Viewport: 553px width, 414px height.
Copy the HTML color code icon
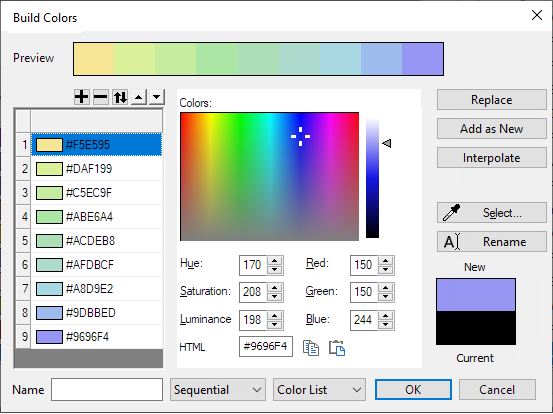point(311,348)
